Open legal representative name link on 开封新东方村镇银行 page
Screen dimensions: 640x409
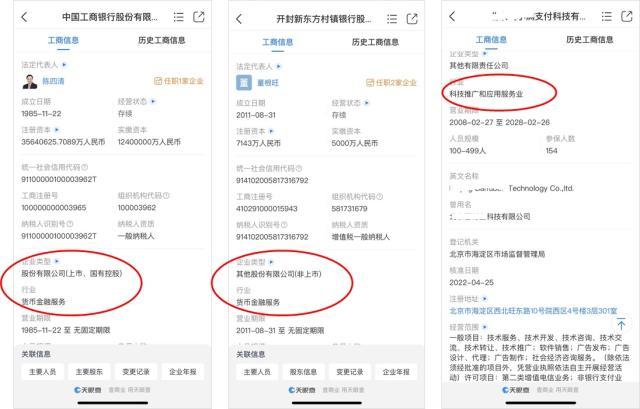pos(268,83)
